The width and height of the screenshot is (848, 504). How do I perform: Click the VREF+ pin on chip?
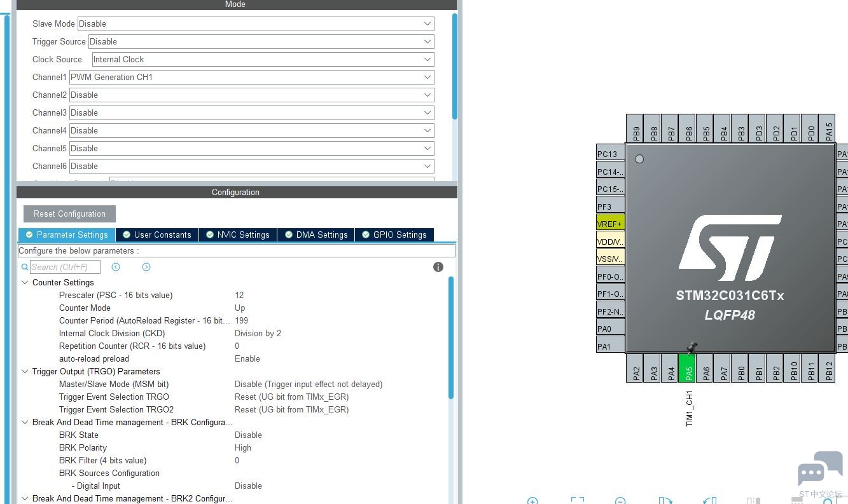(611, 224)
